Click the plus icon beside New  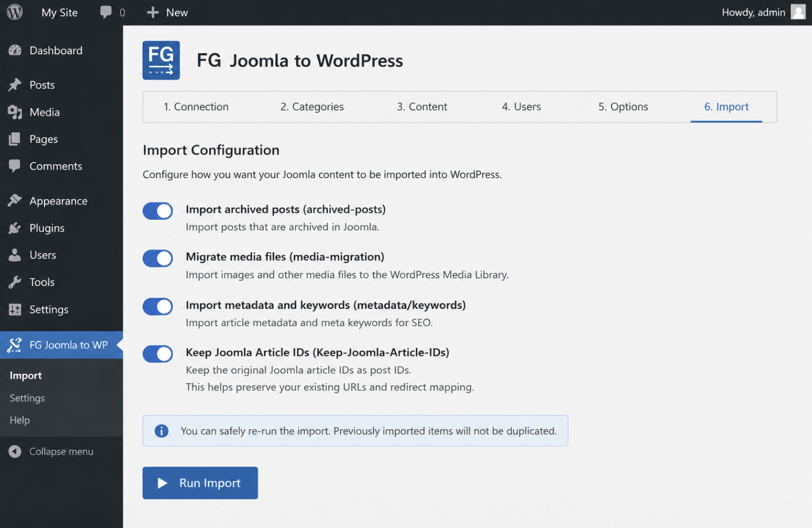(x=152, y=12)
